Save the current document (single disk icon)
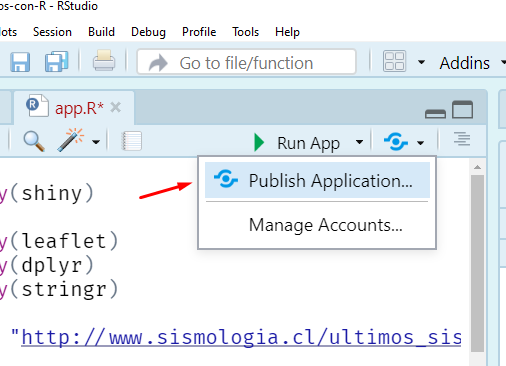 click(20, 62)
